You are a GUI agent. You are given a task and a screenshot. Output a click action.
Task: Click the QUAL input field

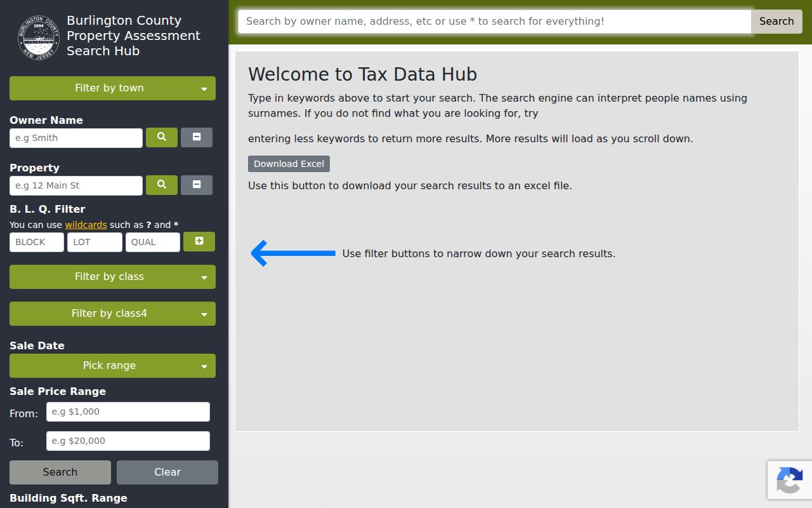click(x=153, y=242)
